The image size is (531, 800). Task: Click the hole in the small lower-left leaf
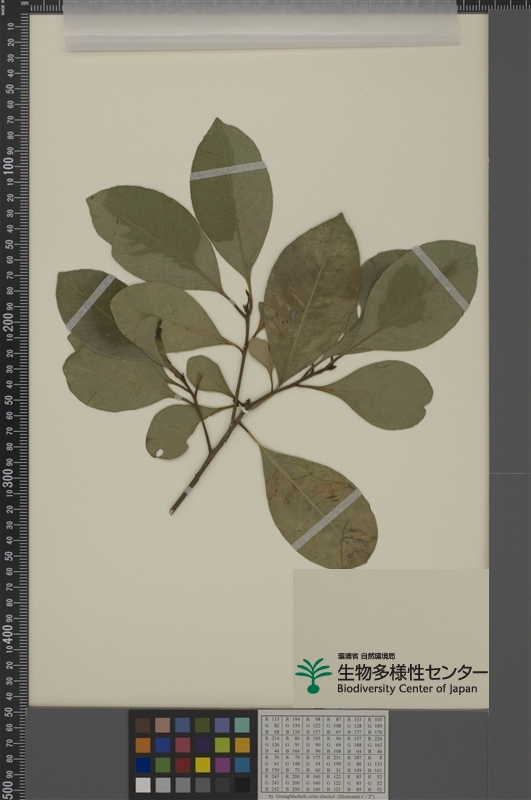160,453
